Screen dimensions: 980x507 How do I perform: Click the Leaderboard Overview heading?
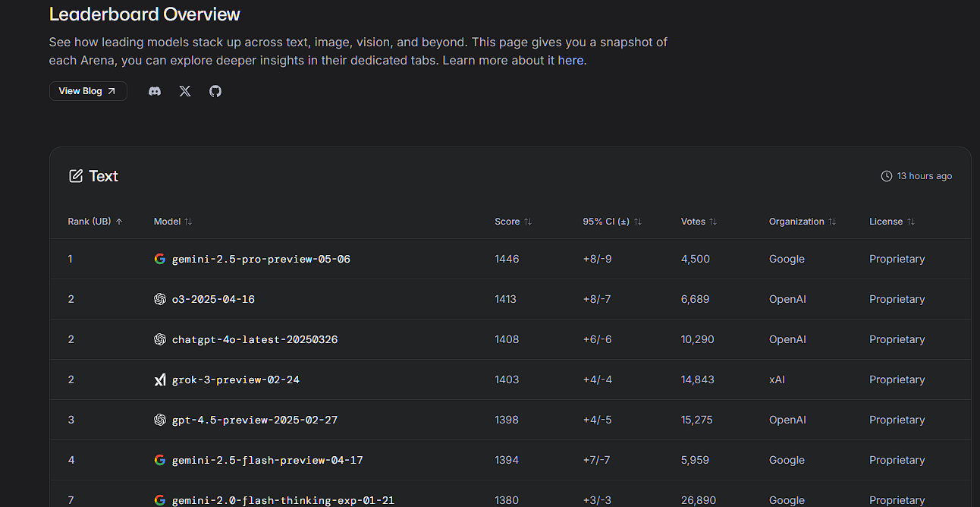(145, 14)
